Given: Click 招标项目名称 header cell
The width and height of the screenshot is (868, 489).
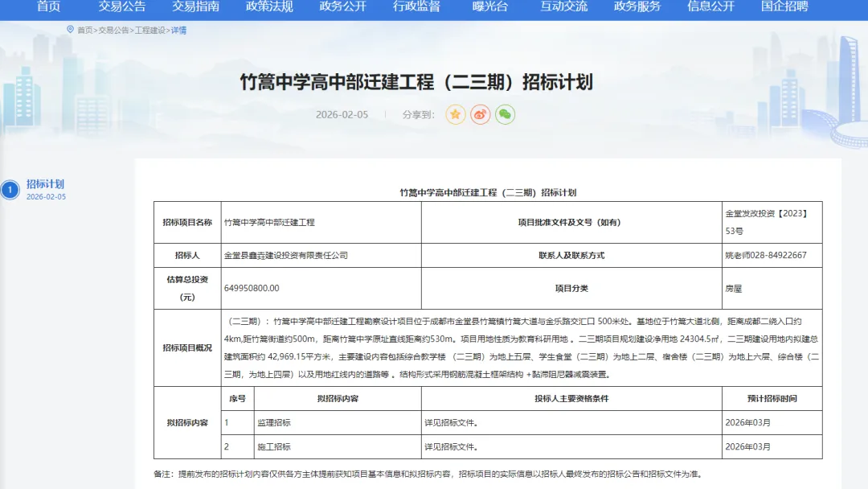Looking at the screenshot, I should [x=187, y=222].
